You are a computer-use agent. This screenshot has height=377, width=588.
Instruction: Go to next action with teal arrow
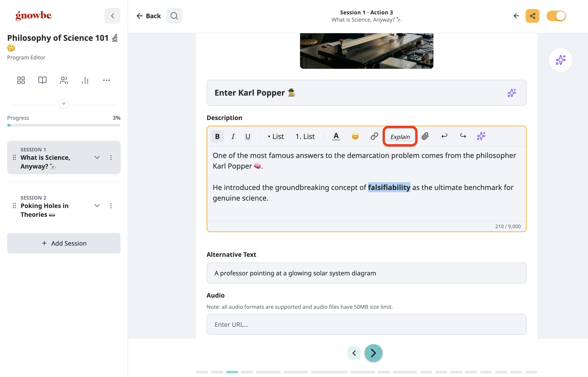(x=373, y=353)
